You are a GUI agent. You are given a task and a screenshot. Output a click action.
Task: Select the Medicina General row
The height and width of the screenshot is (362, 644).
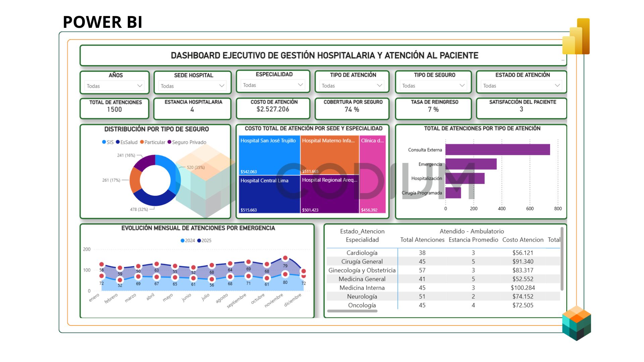click(443, 279)
